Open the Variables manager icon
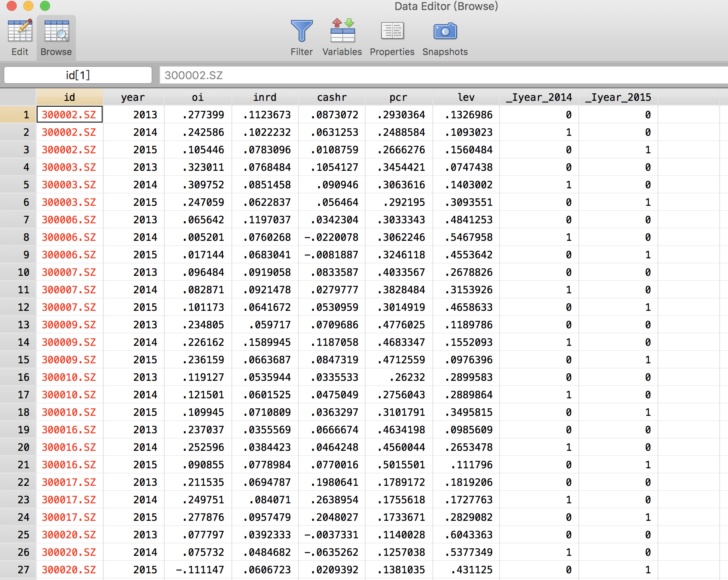The width and height of the screenshot is (728, 580). click(342, 31)
